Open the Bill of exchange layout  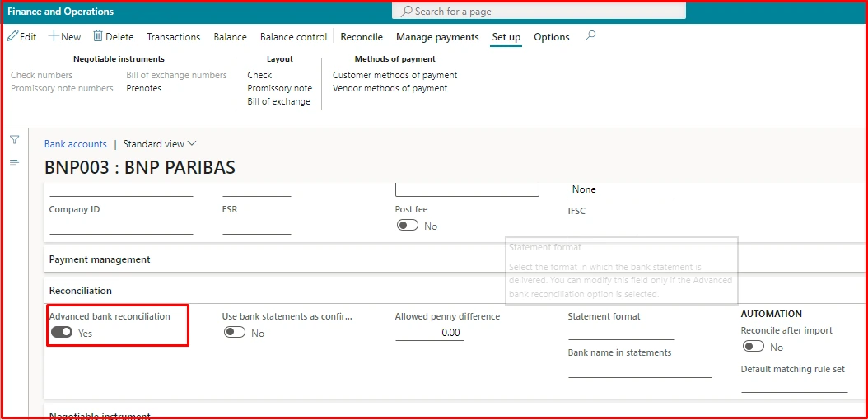[278, 101]
